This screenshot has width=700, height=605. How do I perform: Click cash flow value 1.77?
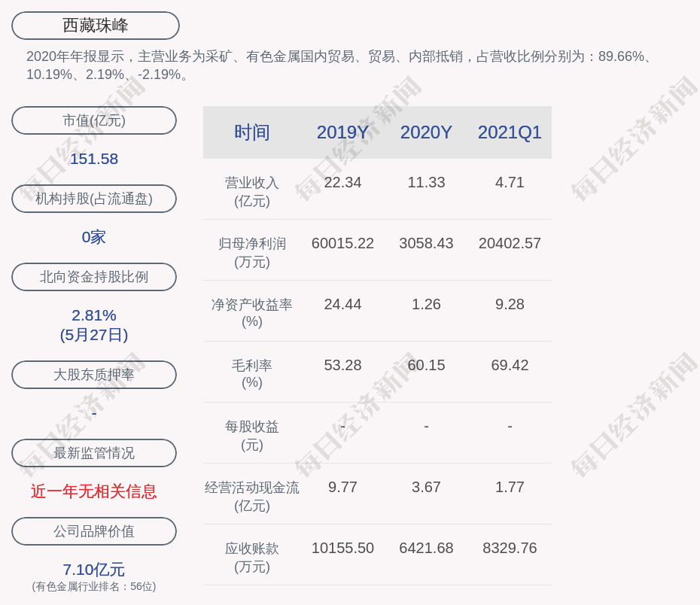(x=510, y=487)
